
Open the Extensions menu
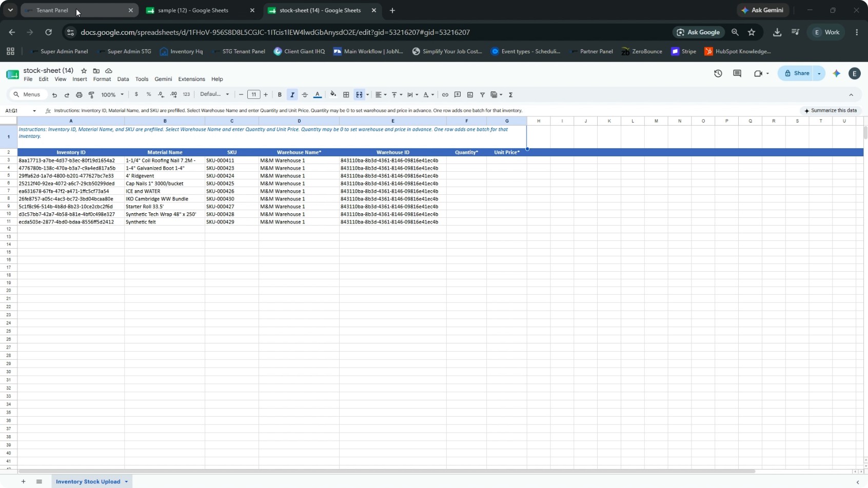(191, 79)
